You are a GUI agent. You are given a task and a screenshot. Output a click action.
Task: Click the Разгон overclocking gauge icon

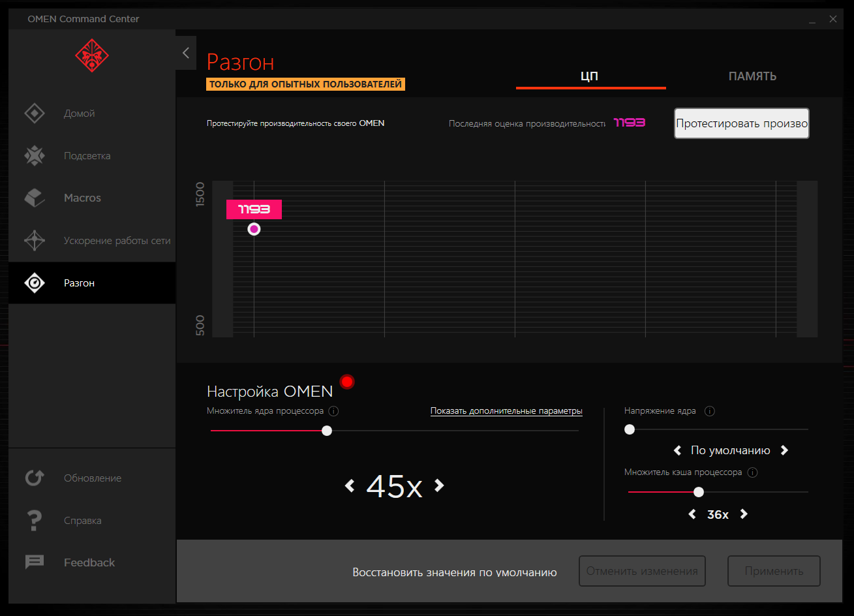coord(34,283)
